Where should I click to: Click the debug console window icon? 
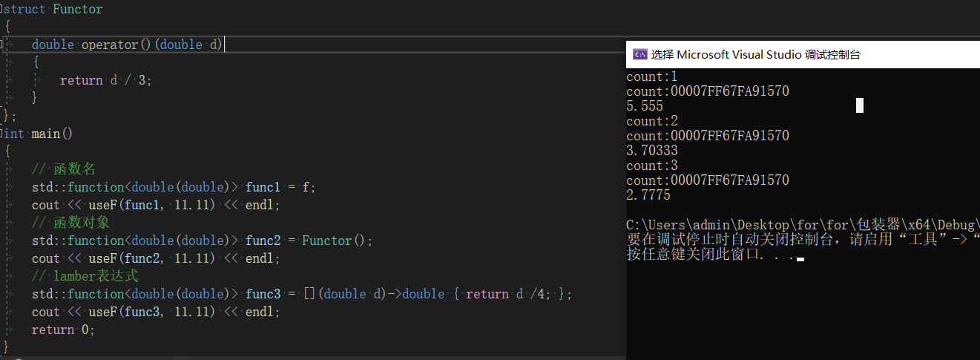tap(639, 55)
